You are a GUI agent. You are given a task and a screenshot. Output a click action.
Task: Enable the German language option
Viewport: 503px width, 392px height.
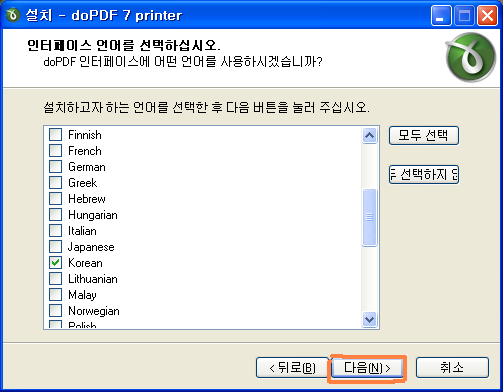55,167
